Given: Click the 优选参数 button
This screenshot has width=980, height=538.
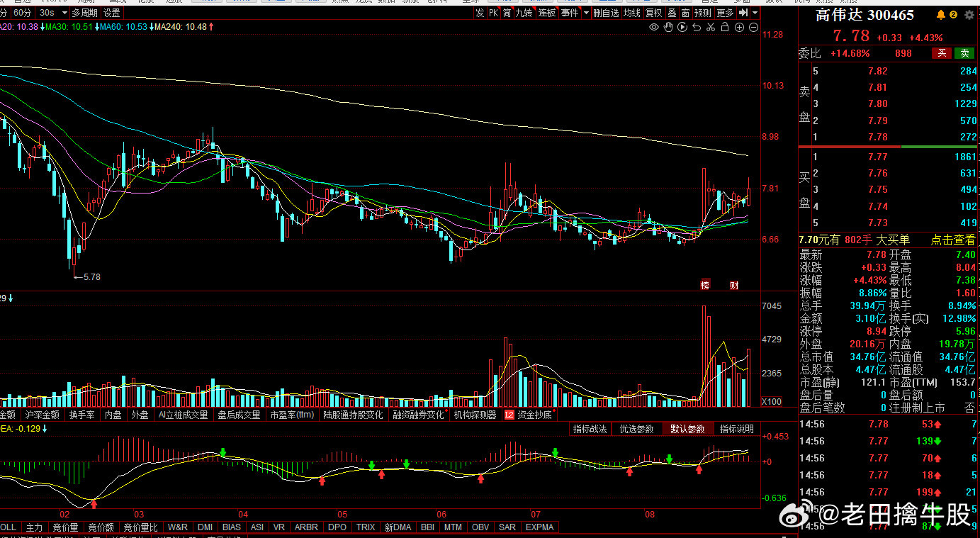Looking at the screenshot, I should 637,429.
